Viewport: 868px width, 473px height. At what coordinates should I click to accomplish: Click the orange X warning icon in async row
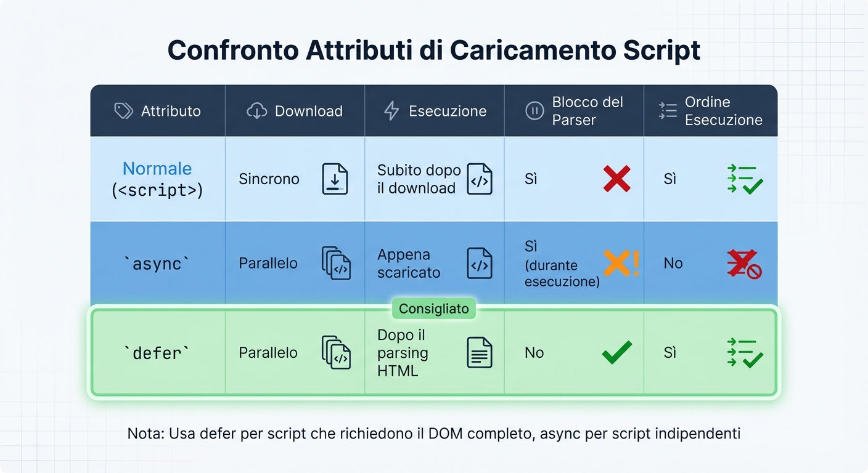pyautogui.click(x=621, y=263)
